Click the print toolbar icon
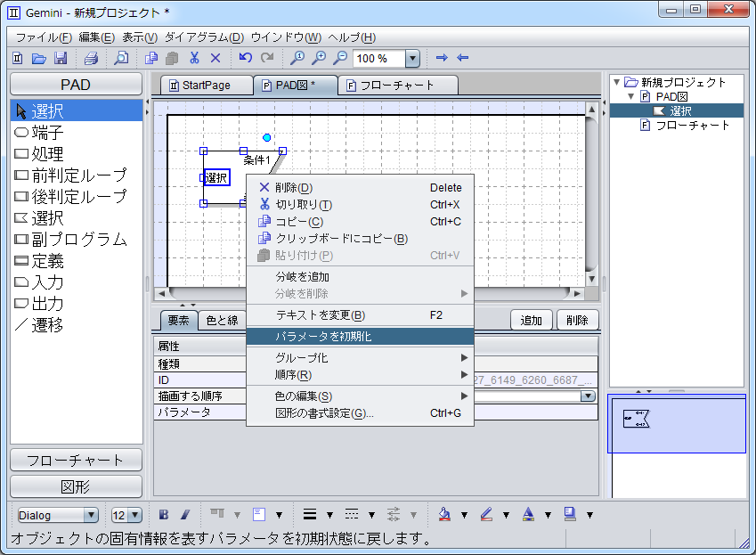This screenshot has height=555, width=756. click(91, 58)
